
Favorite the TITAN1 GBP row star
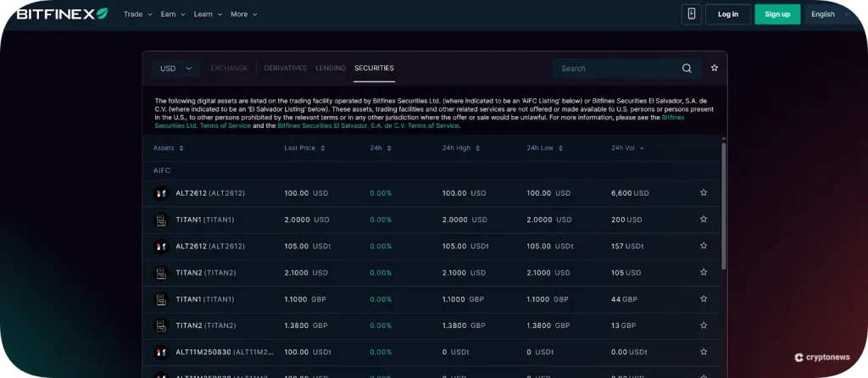click(704, 299)
